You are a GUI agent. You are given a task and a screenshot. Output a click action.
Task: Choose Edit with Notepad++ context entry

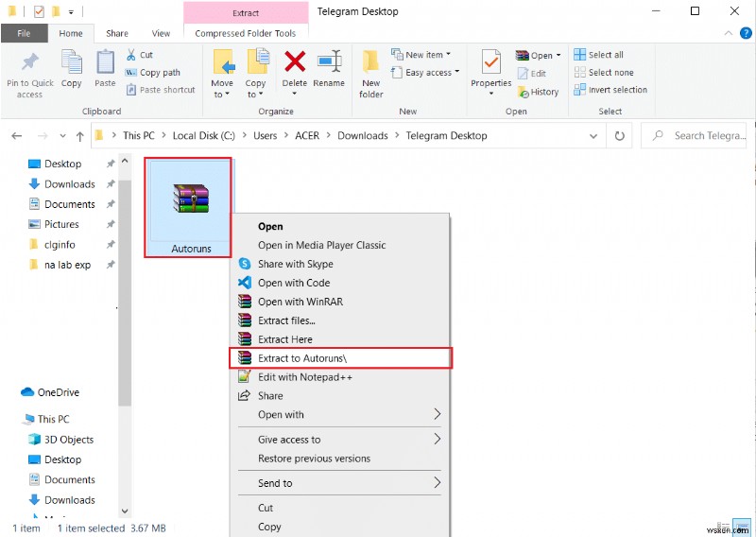click(x=339, y=377)
